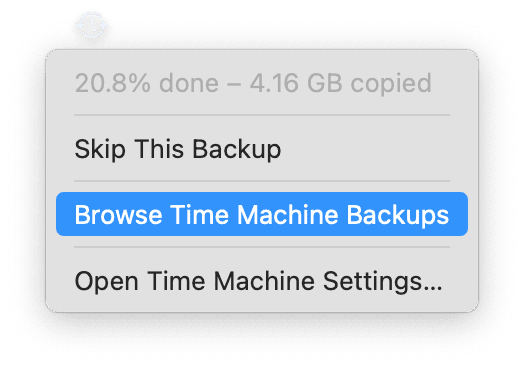Image resolution: width=524 pixels, height=366 pixels.
Task: Open settings via the last menu entry
Action: tap(262, 281)
